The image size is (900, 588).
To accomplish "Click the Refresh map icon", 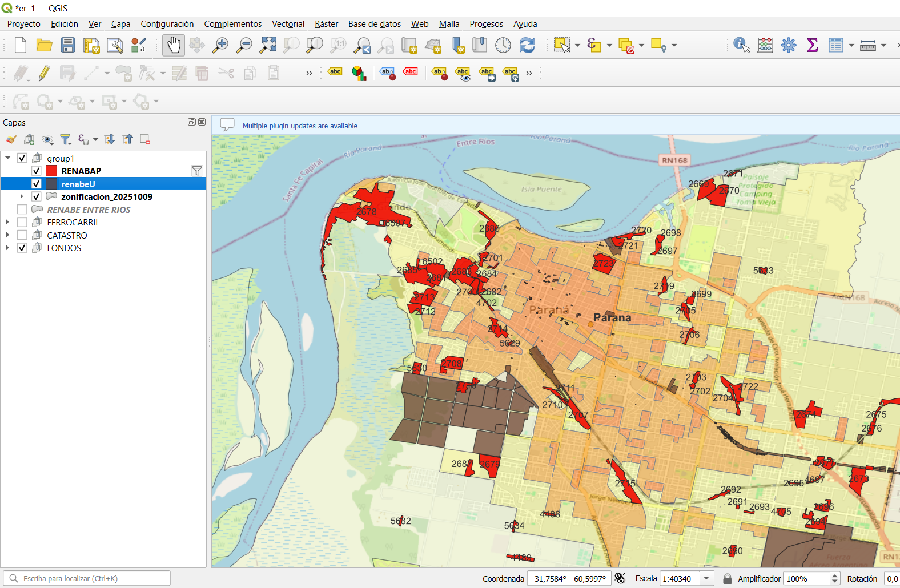I will click(x=527, y=45).
